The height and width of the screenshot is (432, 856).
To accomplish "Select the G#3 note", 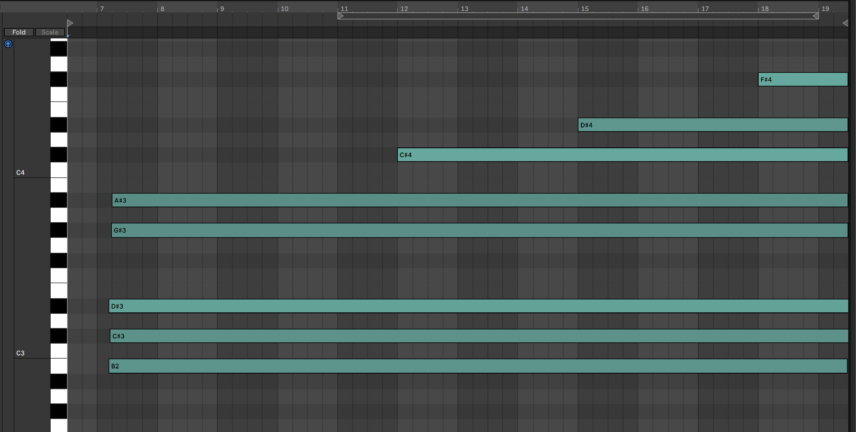I will (479, 230).
